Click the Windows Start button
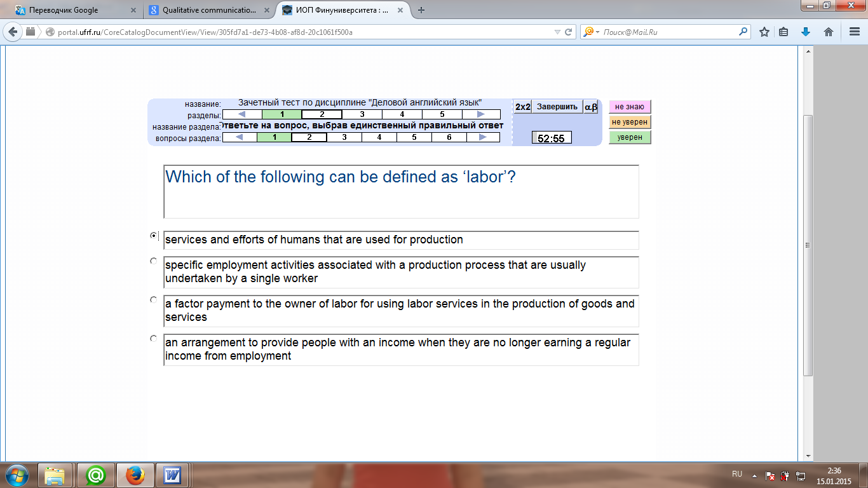The height and width of the screenshot is (488, 868). point(17,475)
